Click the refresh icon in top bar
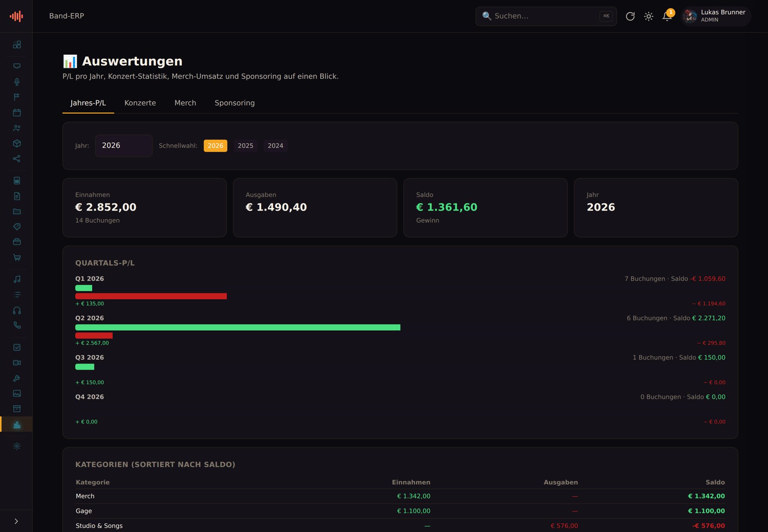The width and height of the screenshot is (768, 532). (x=630, y=16)
